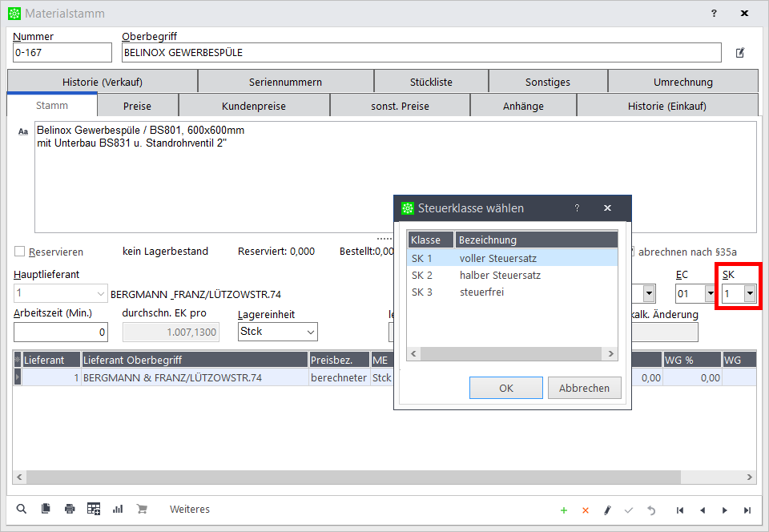Delete record using red X icon
The image size is (769, 532).
tap(586, 510)
